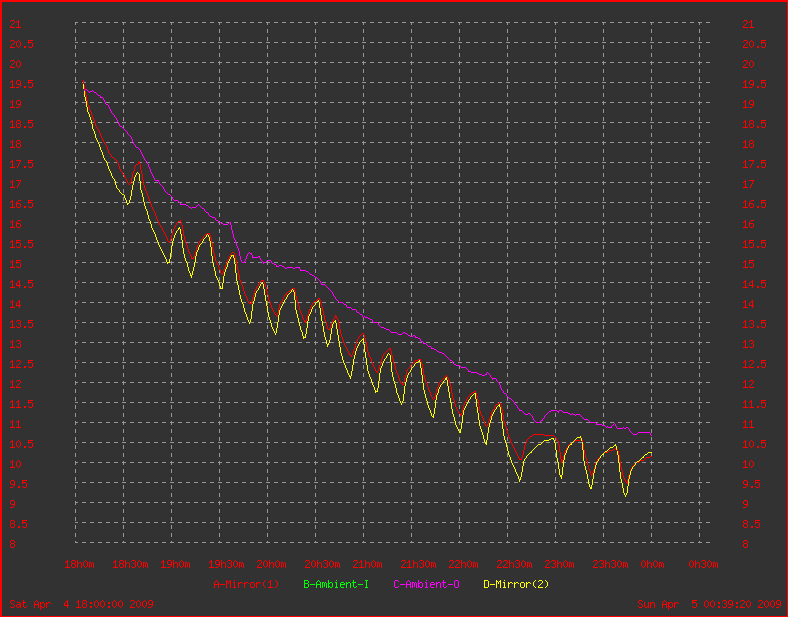Select the 19h30m time axis label
Viewport: 788px width, 617px height.
point(226,564)
